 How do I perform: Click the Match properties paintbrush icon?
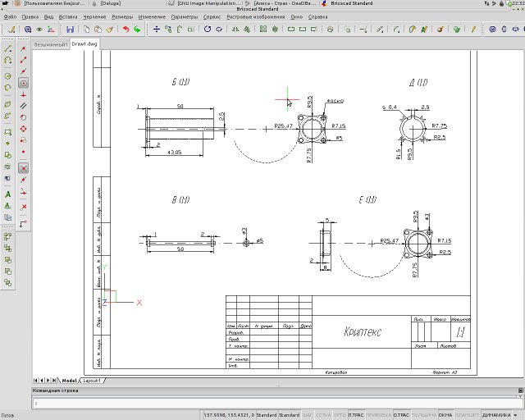[x=109, y=30]
